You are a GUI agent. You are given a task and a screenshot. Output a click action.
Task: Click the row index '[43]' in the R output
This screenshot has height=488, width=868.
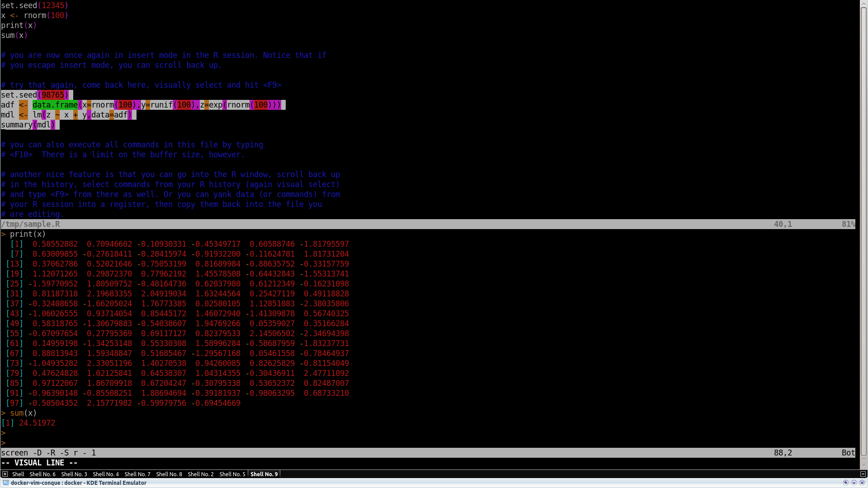pyautogui.click(x=14, y=314)
